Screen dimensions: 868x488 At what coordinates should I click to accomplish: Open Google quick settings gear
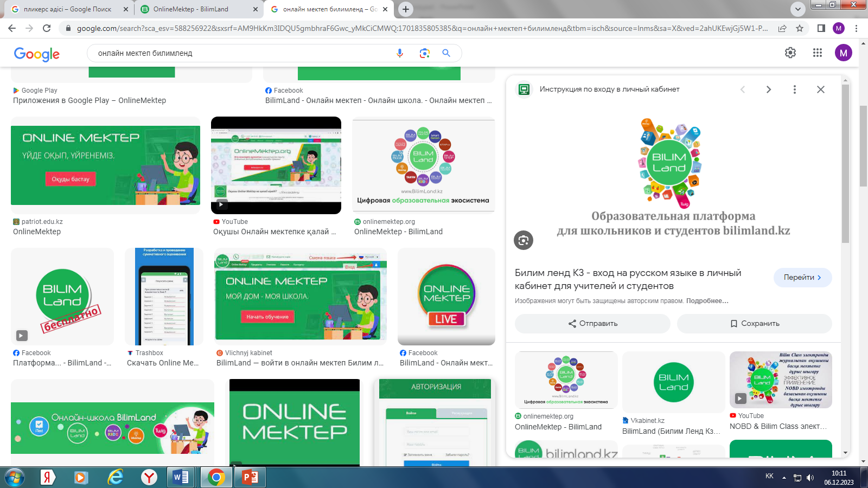790,53
